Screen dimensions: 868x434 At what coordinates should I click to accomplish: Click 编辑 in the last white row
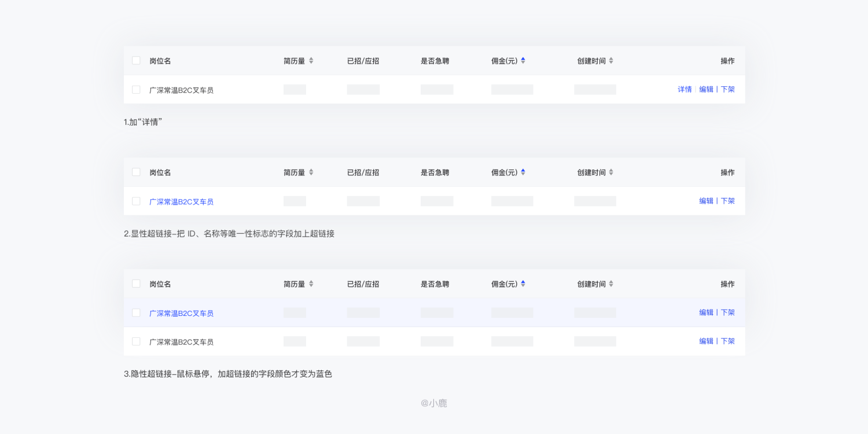tap(706, 341)
